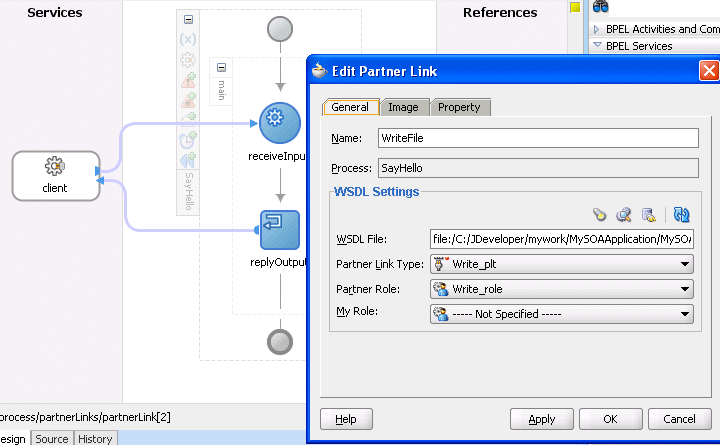Collapse the BPEL Services section
Viewport: 720px width, 445px height.
click(597, 45)
